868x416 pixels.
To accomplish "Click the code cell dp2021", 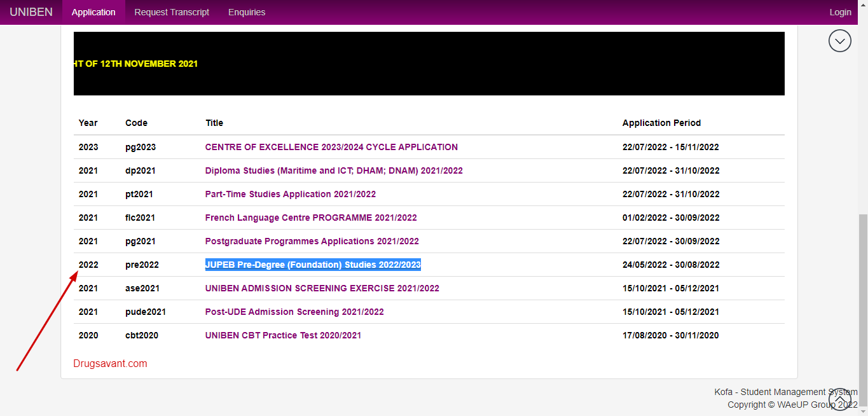I will pyautogui.click(x=141, y=170).
